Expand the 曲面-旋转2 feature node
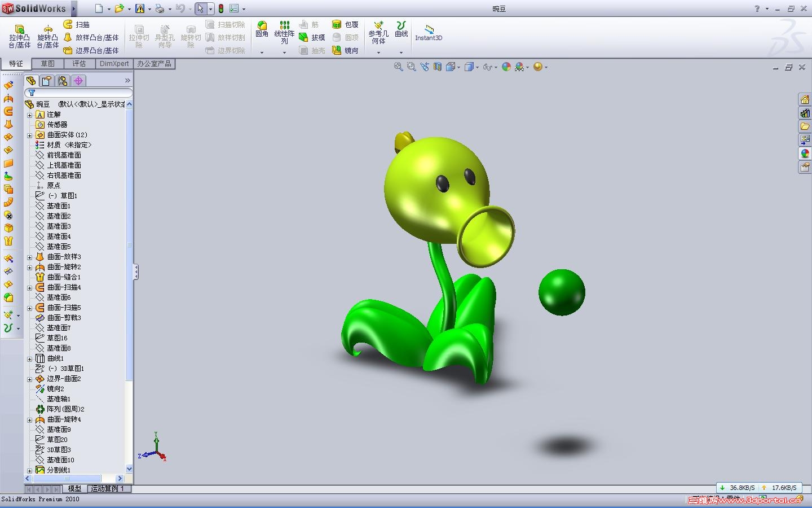 [30, 267]
